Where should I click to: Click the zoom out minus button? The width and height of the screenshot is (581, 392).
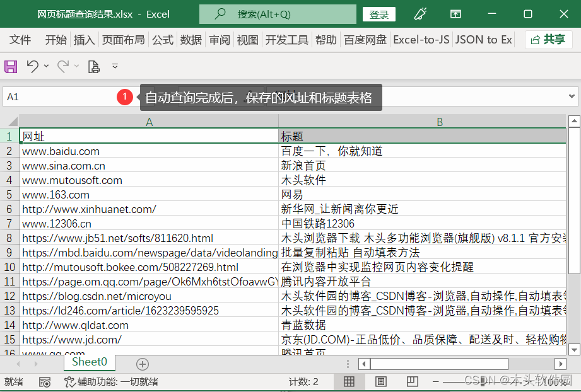pos(436,382)
